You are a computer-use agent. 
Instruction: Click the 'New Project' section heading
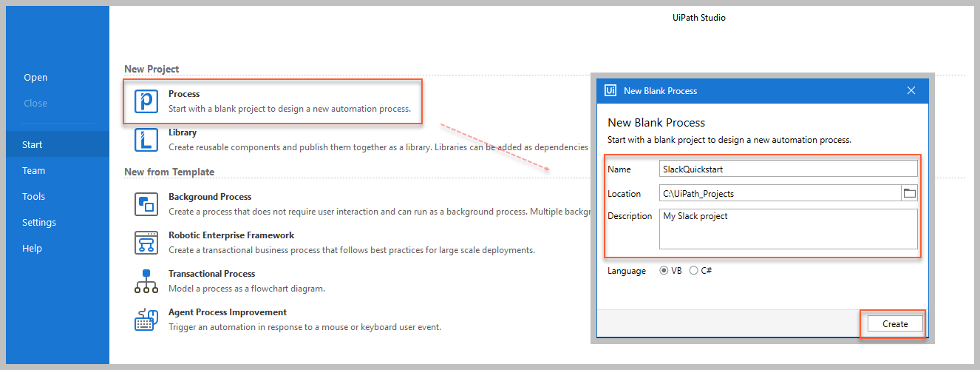point(152,69)
